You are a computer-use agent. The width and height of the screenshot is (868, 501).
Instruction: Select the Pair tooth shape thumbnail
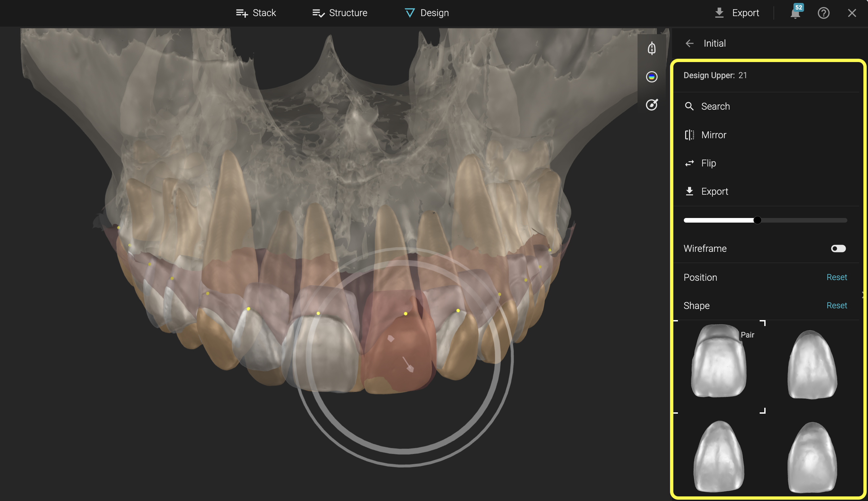click(719, 361)
